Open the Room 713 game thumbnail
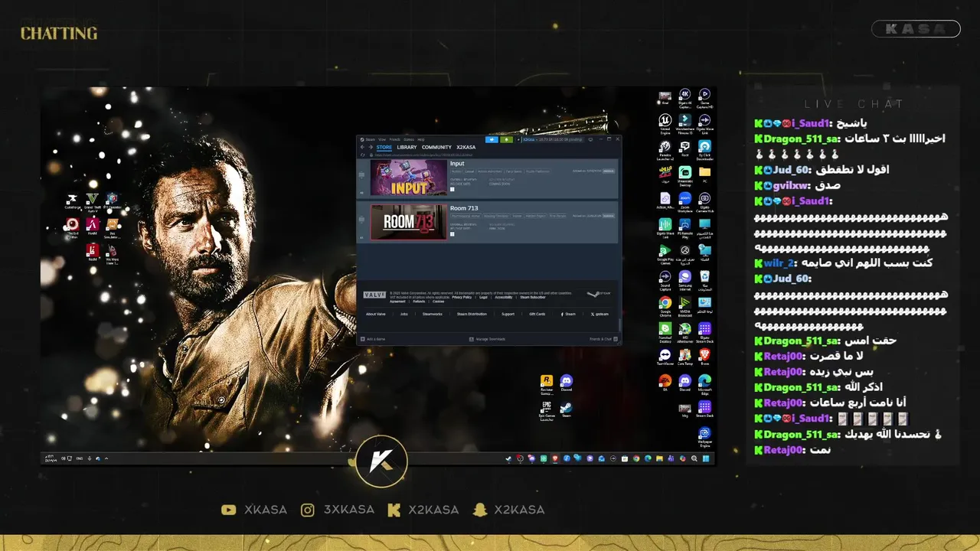Viewport: 980px width, 551px height. [x=409, y=222]
